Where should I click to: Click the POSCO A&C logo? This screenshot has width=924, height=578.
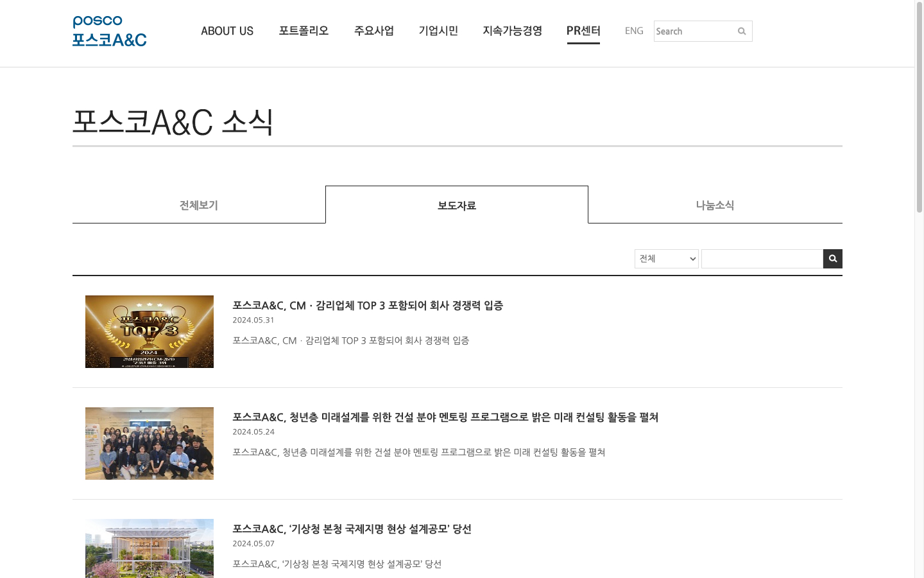point(110,31)
